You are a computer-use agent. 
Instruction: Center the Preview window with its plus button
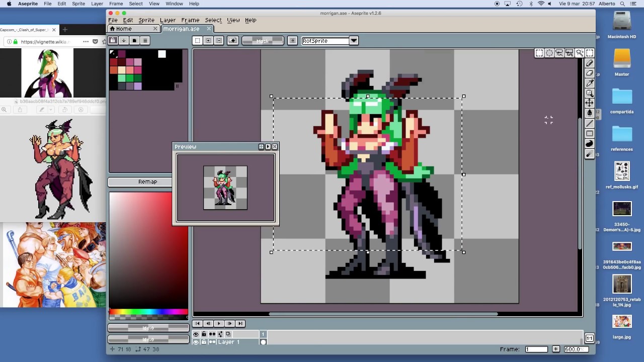261,147
